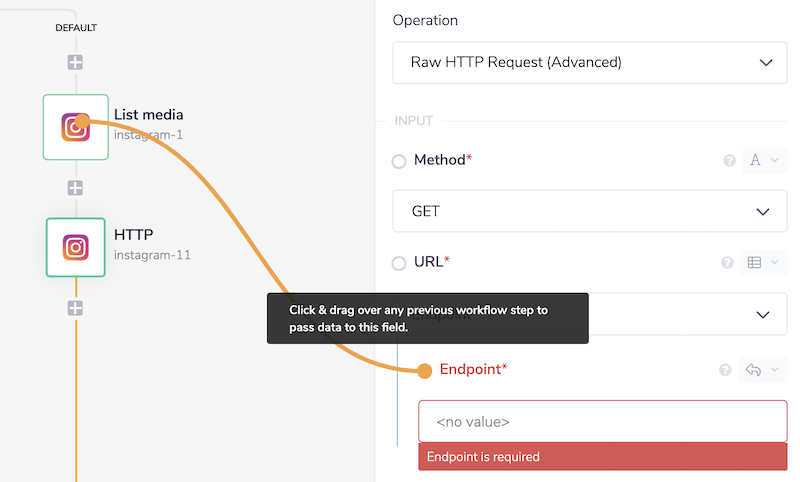Open help for the Method field

(x=729, y=160)
